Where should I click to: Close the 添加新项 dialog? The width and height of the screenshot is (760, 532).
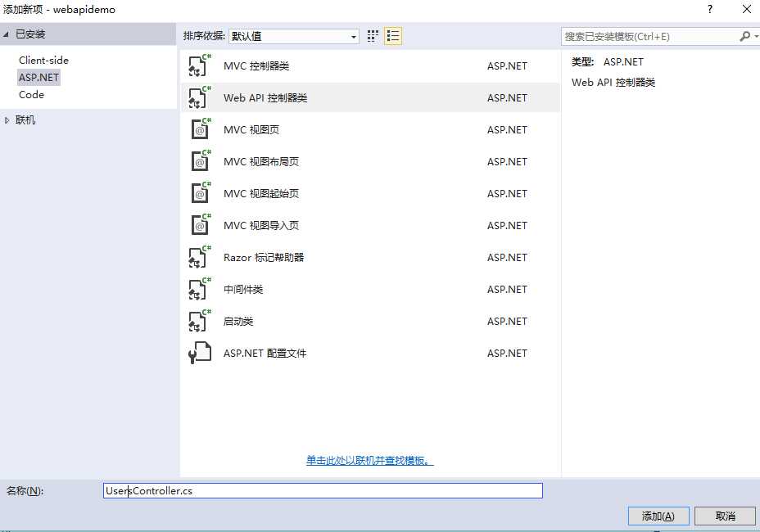click(747, 9)
